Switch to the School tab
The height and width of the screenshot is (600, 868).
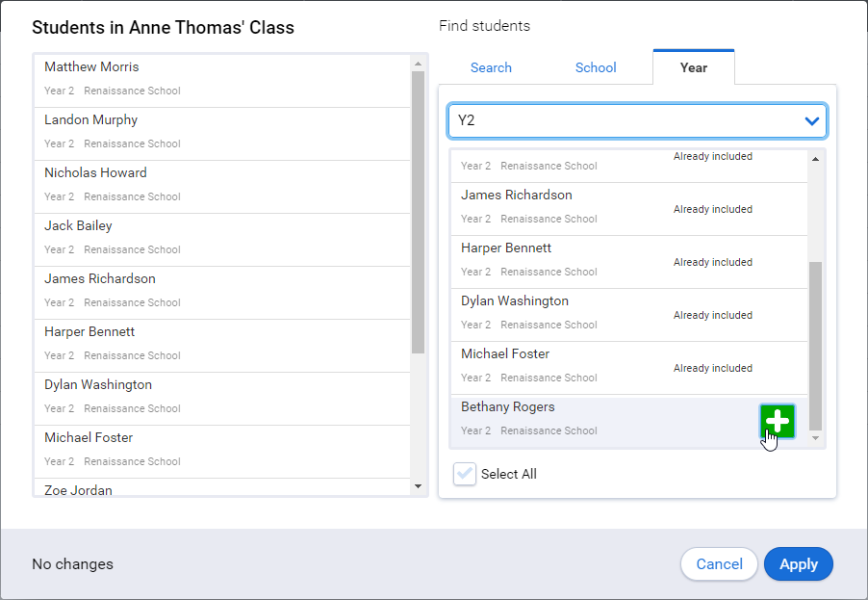(596, 67)
